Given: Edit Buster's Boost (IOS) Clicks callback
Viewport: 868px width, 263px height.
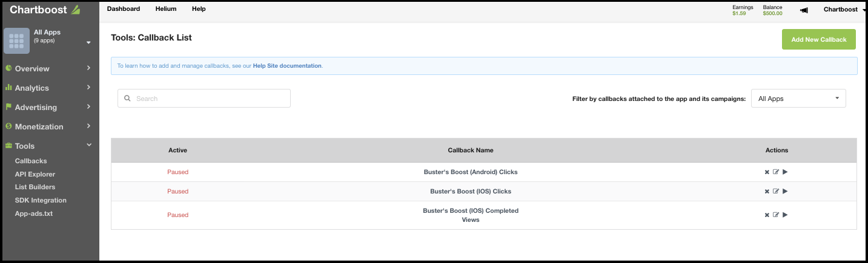Looking at the screenshot, I should coord(776,192).
